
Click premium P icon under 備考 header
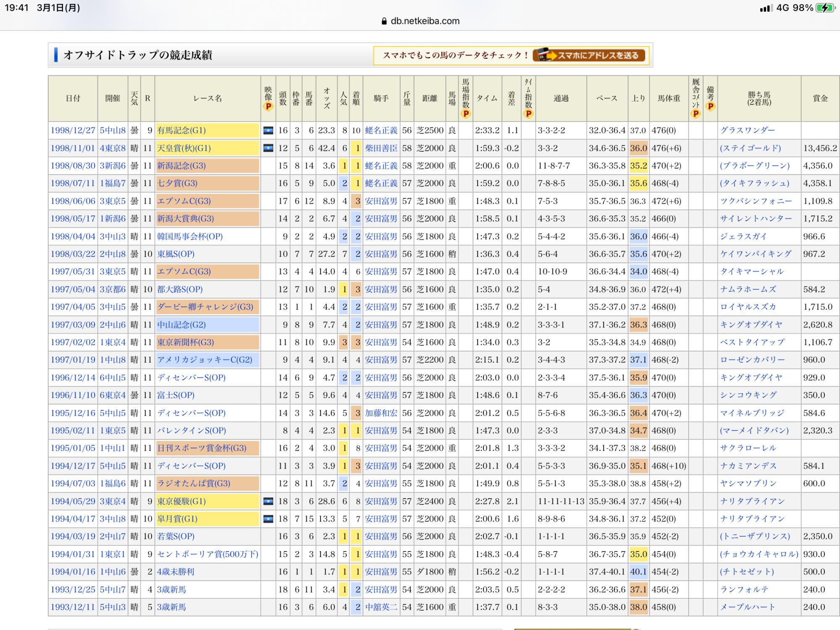point(710,107)
